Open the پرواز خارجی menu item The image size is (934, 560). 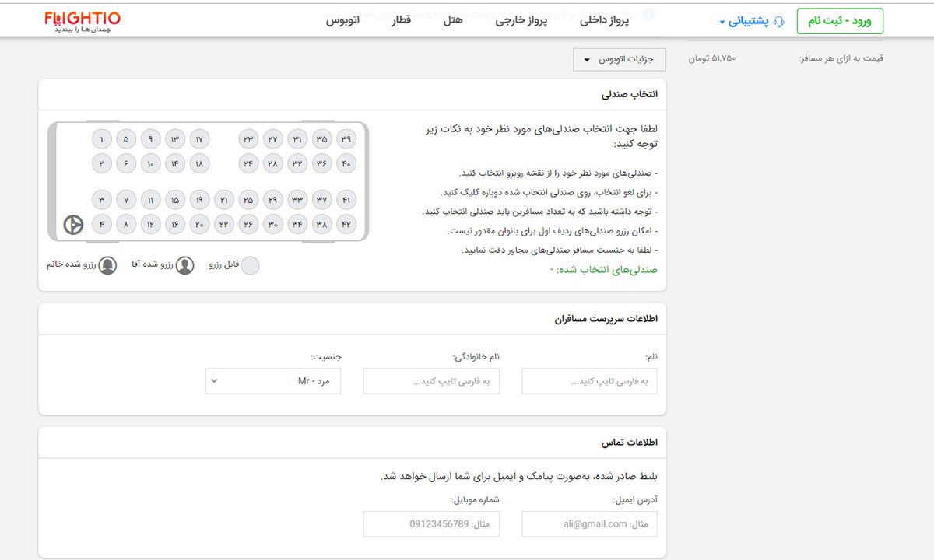click(521, 20)
